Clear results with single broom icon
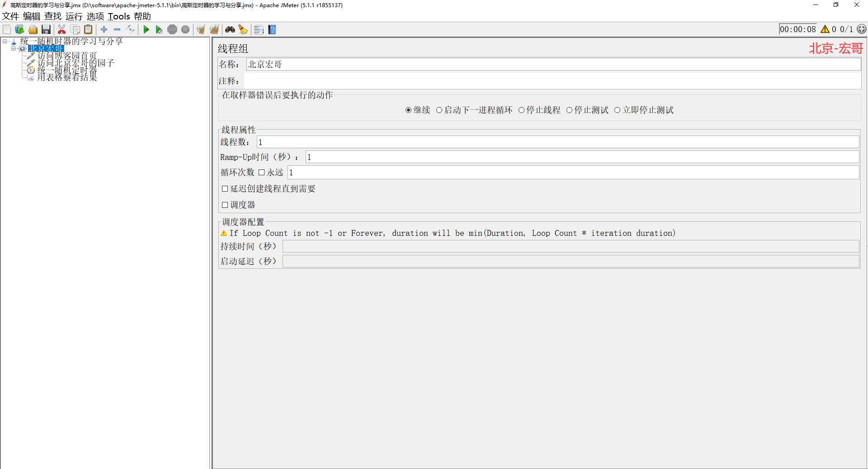Image resolution: width=868 pixels, height=469 pixels. click(201, 30)
